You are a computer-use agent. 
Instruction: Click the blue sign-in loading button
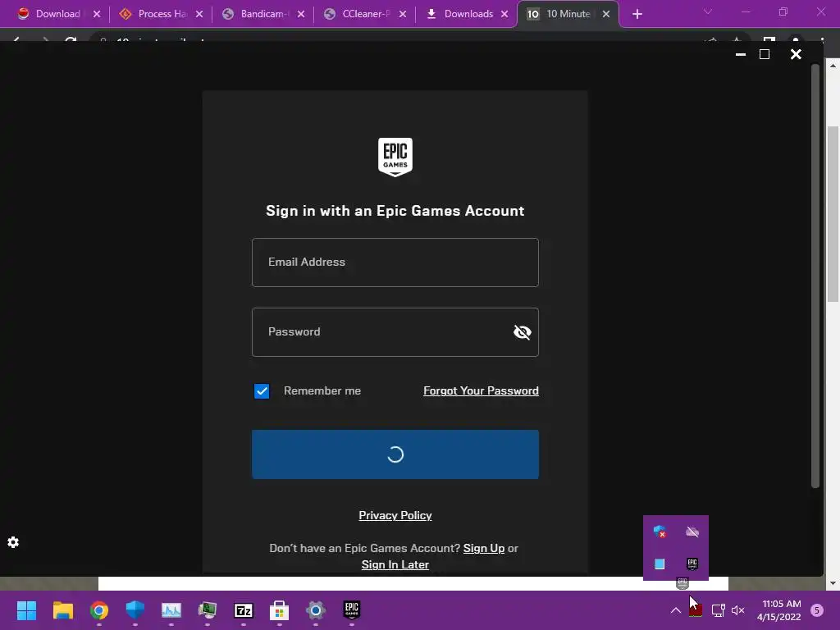pos(395,454)
